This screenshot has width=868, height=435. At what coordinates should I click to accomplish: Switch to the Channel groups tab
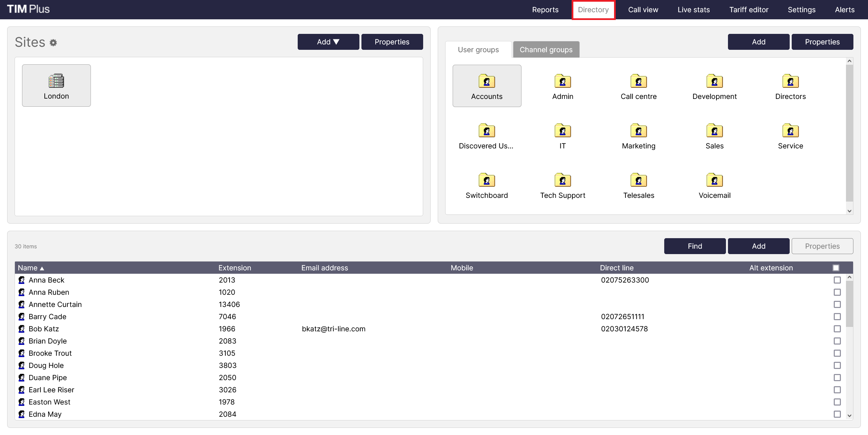pyautogui.click(x=546, y=49)
